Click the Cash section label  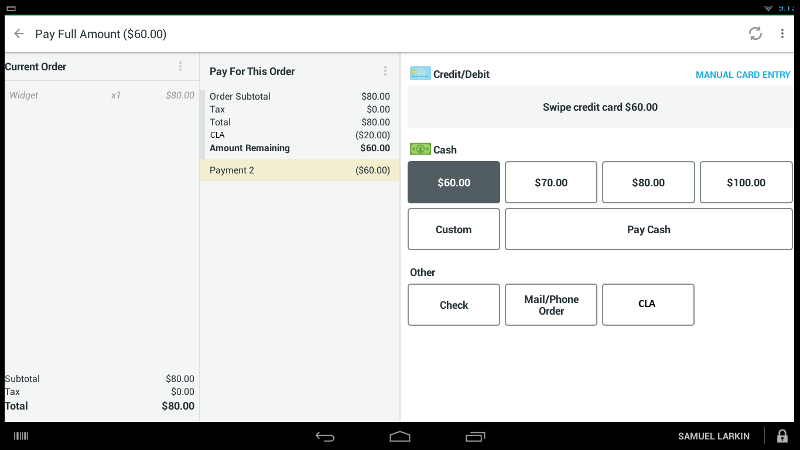[x=445, y=149]
